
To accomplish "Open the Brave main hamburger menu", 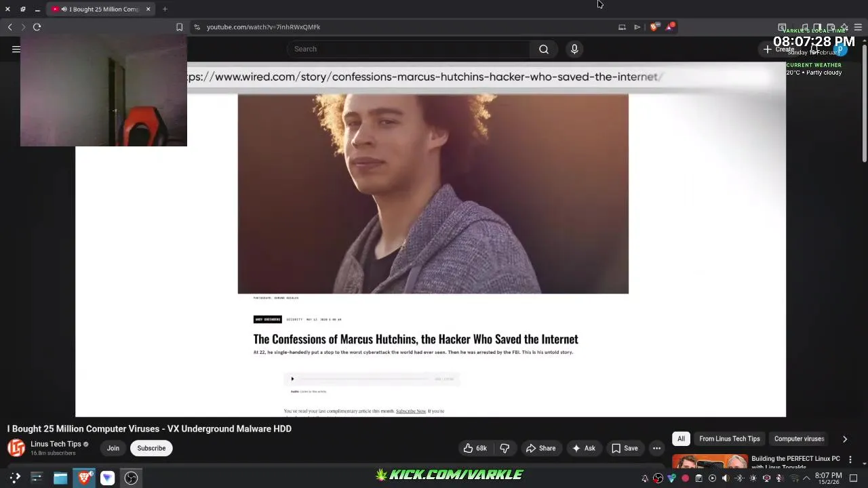I will point(858,27).
